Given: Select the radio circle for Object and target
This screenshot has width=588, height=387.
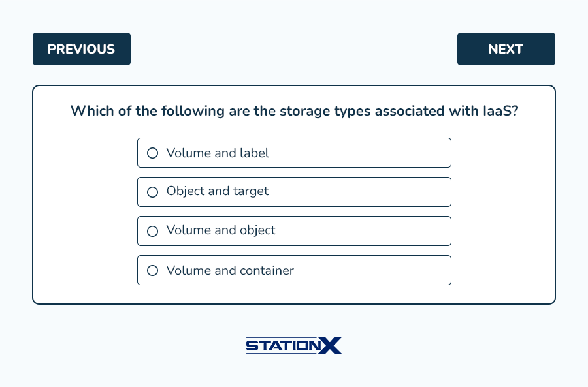Looking at the screenshot, I should 152,192.
